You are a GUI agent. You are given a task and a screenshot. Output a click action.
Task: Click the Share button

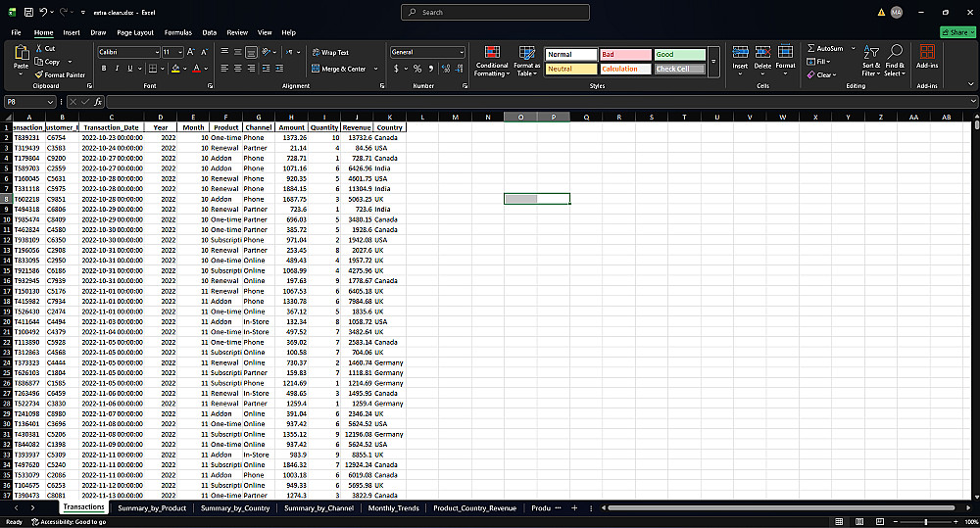(957, 32)
